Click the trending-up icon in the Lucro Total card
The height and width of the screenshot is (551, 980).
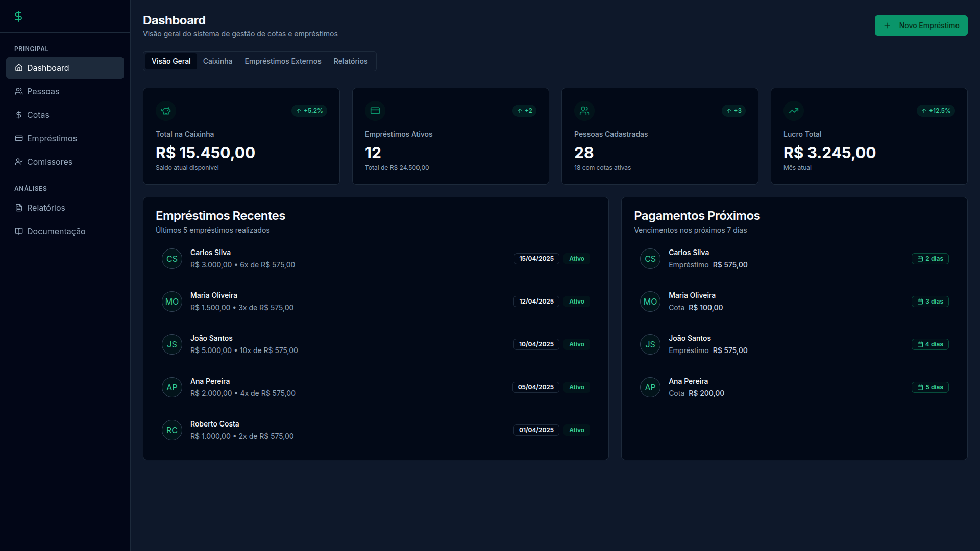794,111
